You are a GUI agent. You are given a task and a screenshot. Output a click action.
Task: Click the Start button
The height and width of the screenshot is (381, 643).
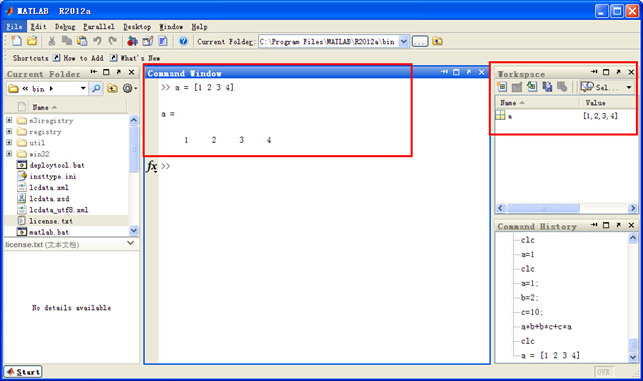click(23, 372)
